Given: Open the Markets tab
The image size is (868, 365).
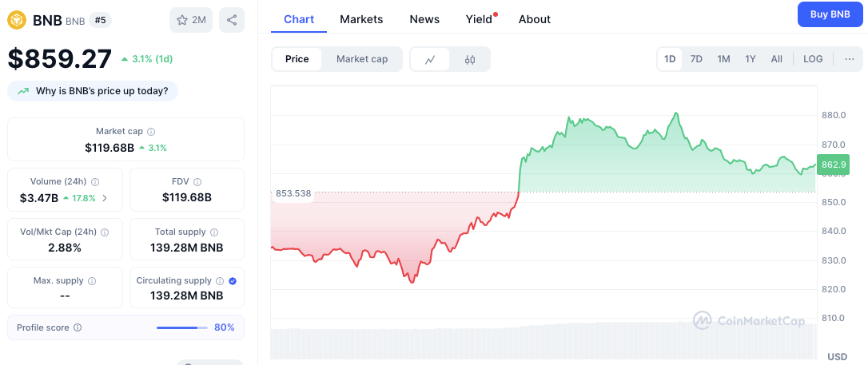Looking at the screenshot, I should point(361,19).
